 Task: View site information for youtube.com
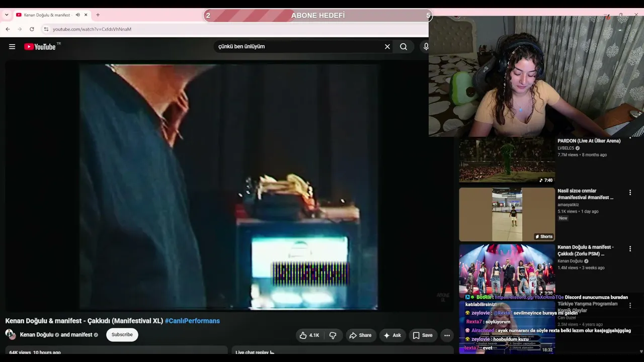(x=46, y=29)
